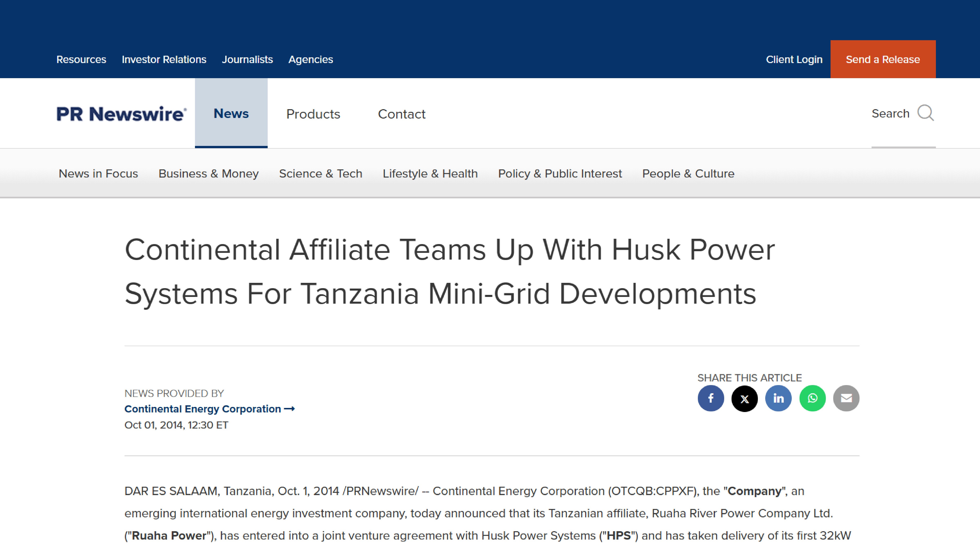Visit the Agencies page
The height and width of the screenshot is (551, 980).
coord(310,59)
